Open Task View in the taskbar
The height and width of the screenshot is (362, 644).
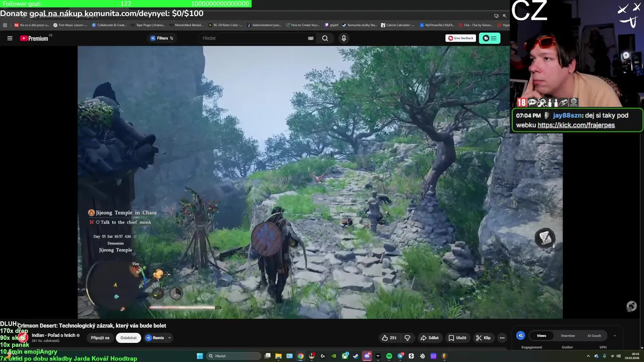pyautogui.click(x=268, y=356)
